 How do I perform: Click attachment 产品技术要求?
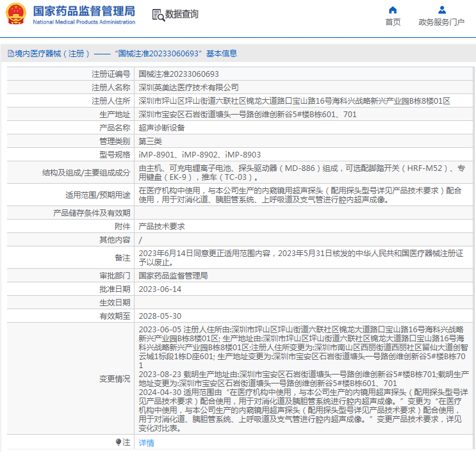click(x=161, y=226)
